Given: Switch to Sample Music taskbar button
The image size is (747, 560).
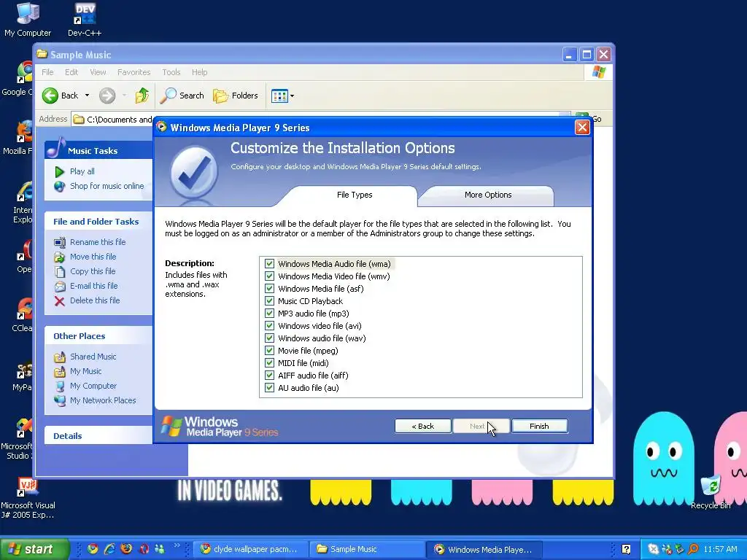Looking at the screenshot, I should tap(366, 550).
